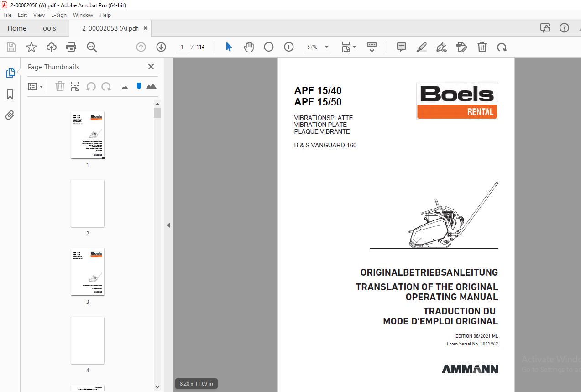The width and height of the screenshot is (581, 392).
Task: Click thumbnail scrollbar down arrow
Action: click(157, 387)
